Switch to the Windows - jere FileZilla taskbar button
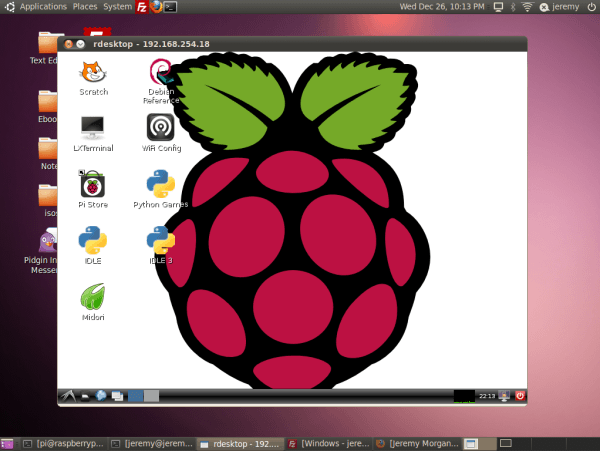 coord(329,444)
